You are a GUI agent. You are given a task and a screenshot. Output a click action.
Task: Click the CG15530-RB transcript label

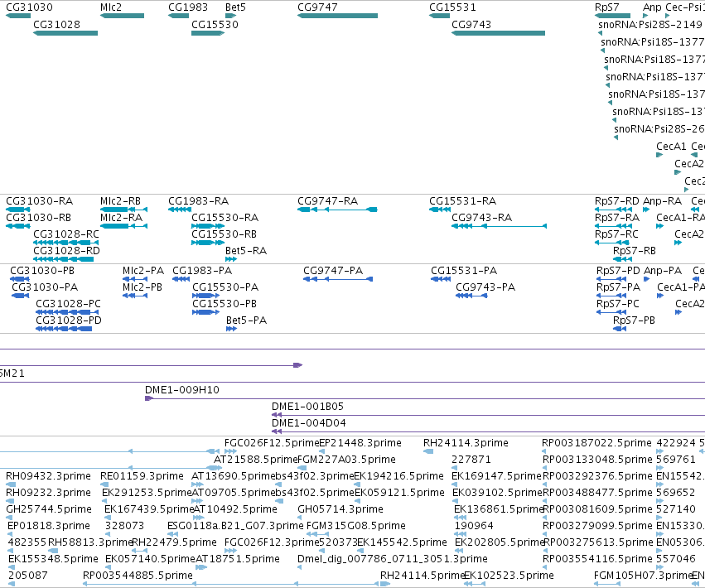225,234
